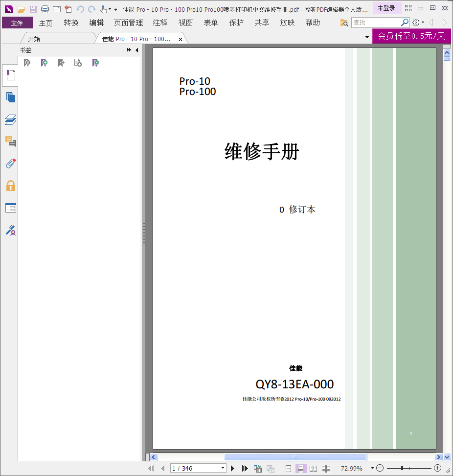453x476 pixels.
Task: Open the 放映 ribbon tab
Action: (x=287, y=23)
